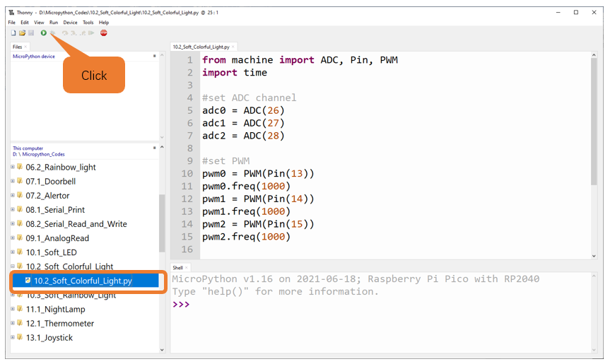
Task: Close the Files panel tab
Action: [x=25, y=47]
